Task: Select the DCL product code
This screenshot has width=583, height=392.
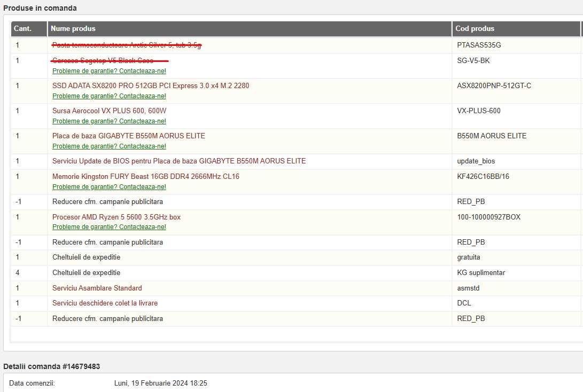Action: point(464,303)
